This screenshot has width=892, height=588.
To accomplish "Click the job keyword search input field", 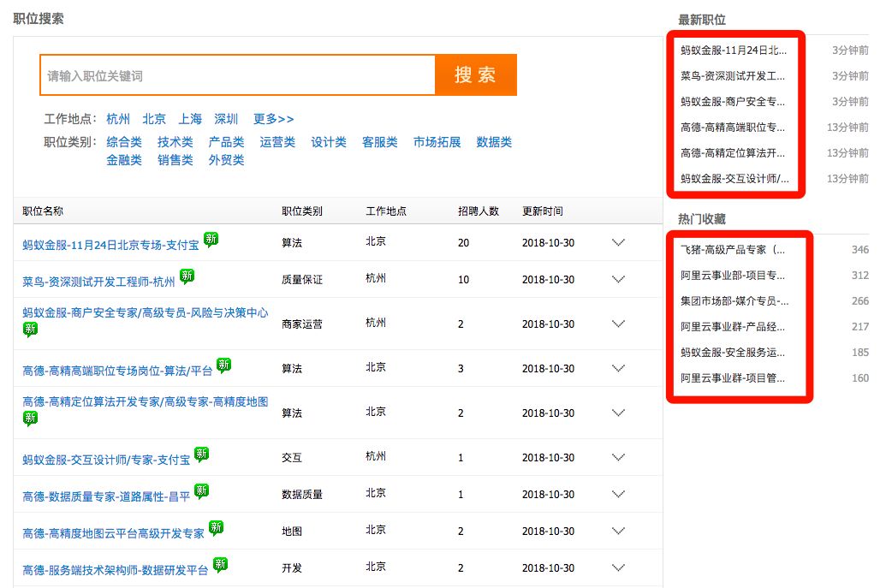I will click(237, 75).
